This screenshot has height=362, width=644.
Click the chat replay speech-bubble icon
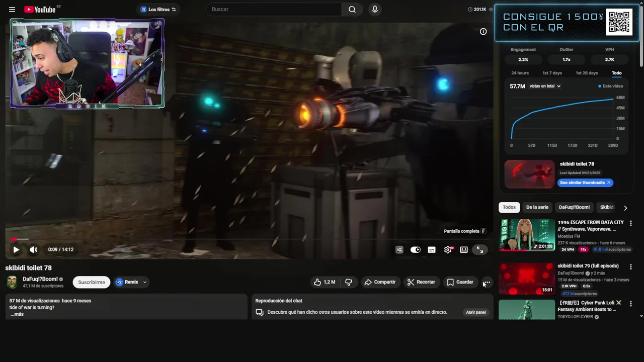pos(260,312)
